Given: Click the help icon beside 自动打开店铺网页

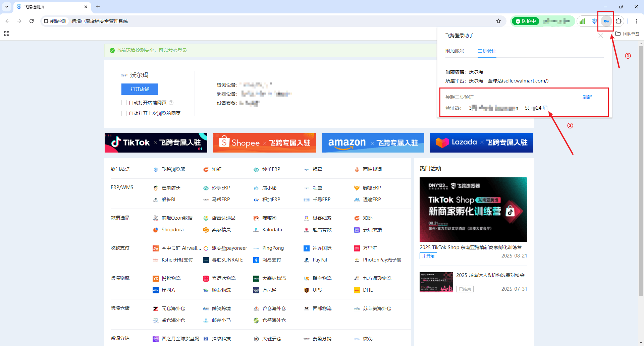Looking at the screenshot, I should pos(171,103).
